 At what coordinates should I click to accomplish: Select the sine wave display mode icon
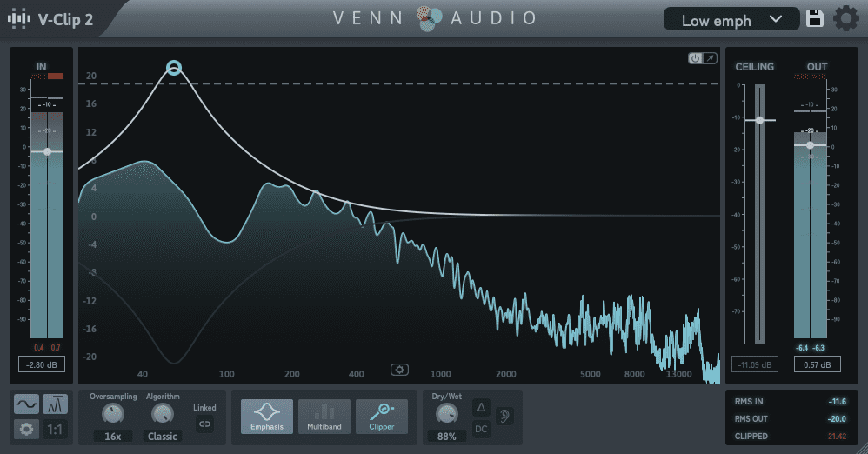click(27, 404)
